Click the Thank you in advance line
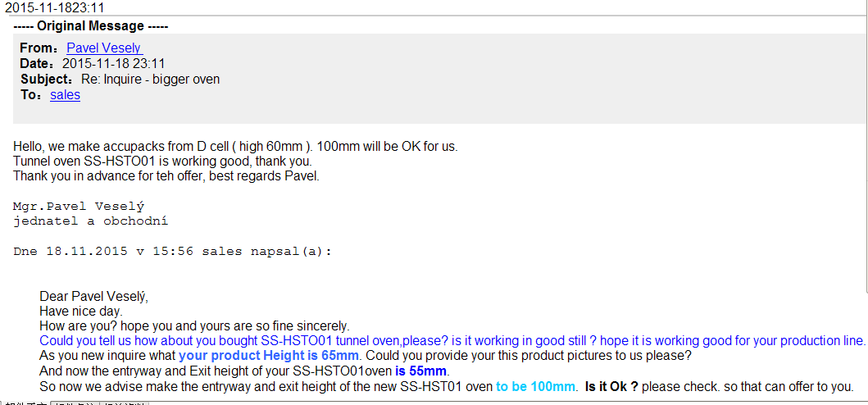Image resolution: width=868 pixels, height=405 pixels. (x=166, y=176)
